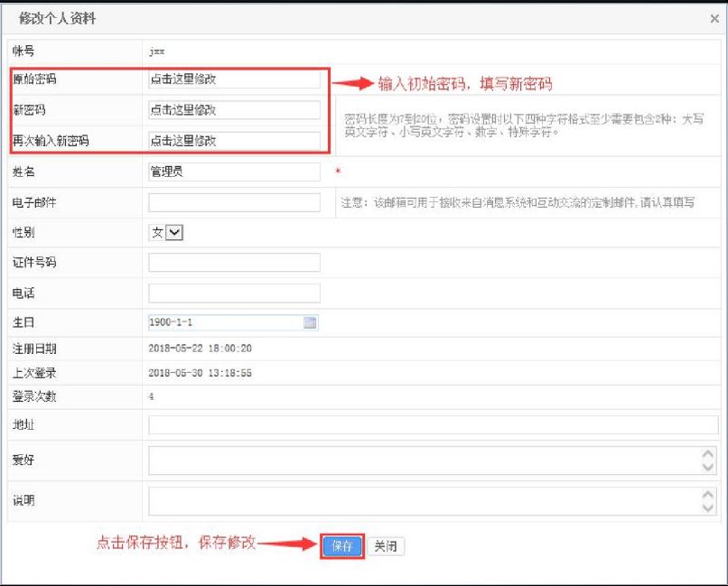Close the dialog with the X icon
This screenshot has width=728, height=586.
click(715, 18)
